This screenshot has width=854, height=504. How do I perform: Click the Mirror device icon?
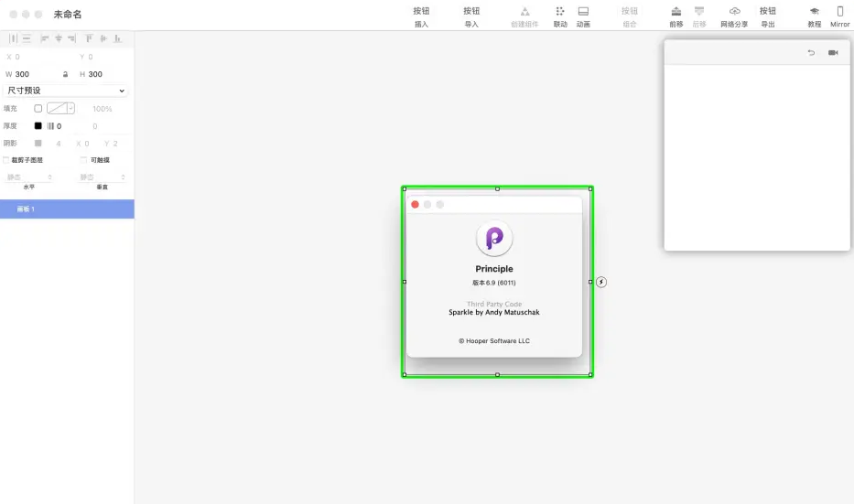tap(840, 12)
